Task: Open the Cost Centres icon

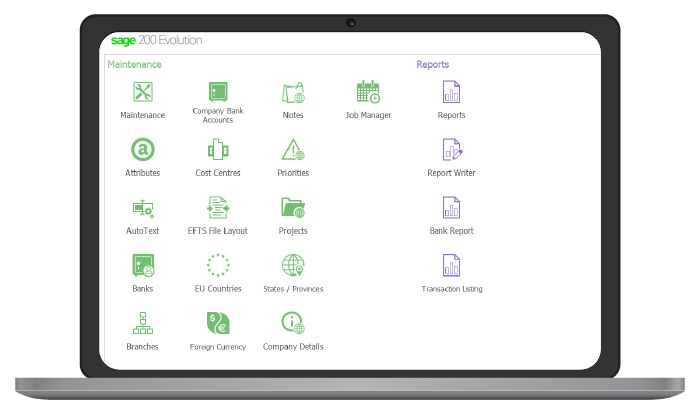Action: click(x=218, y=149)
